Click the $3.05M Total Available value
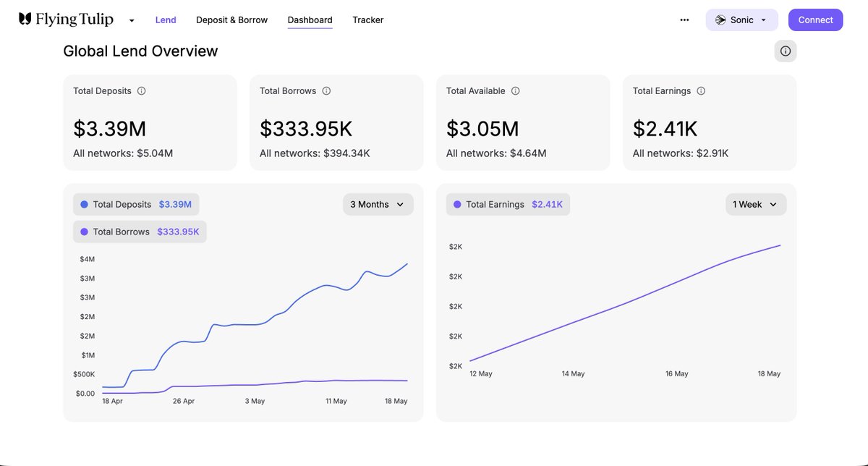Viewport: 868px width, 466px height. (x=482, y=129)
